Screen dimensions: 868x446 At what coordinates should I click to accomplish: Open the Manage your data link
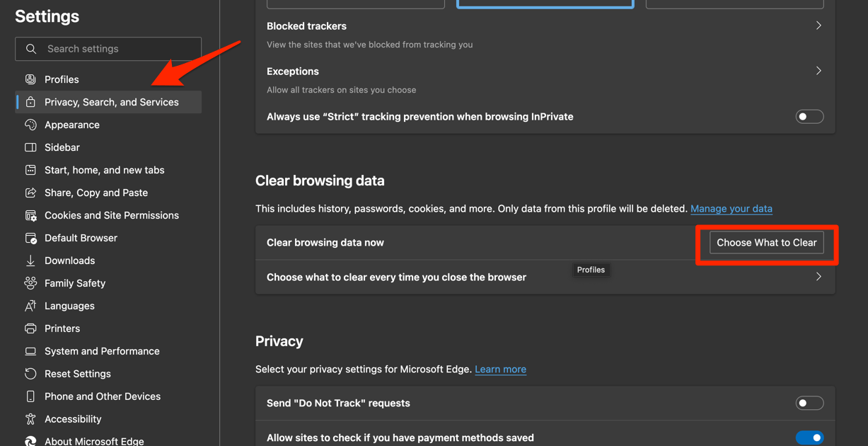(x=731, y=209)
